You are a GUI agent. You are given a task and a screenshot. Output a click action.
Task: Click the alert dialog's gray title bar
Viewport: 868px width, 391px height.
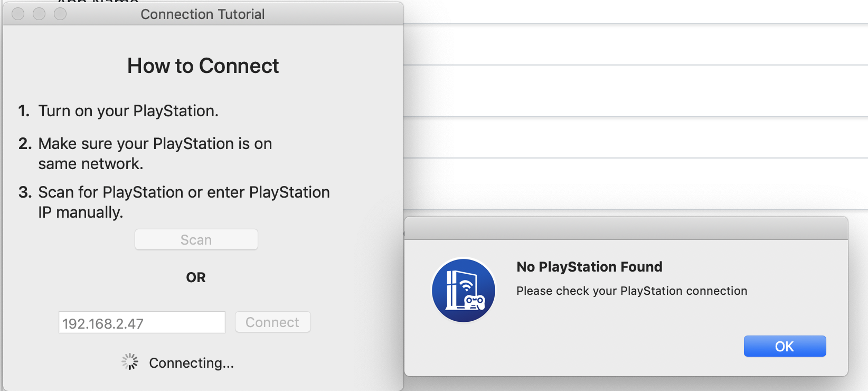(626, 228)
